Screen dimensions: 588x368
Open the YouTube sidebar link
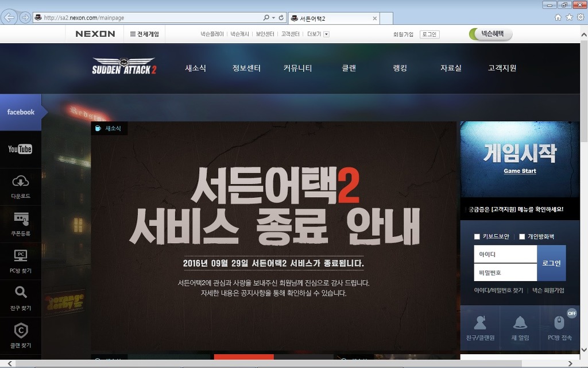[x=21, y=149]
